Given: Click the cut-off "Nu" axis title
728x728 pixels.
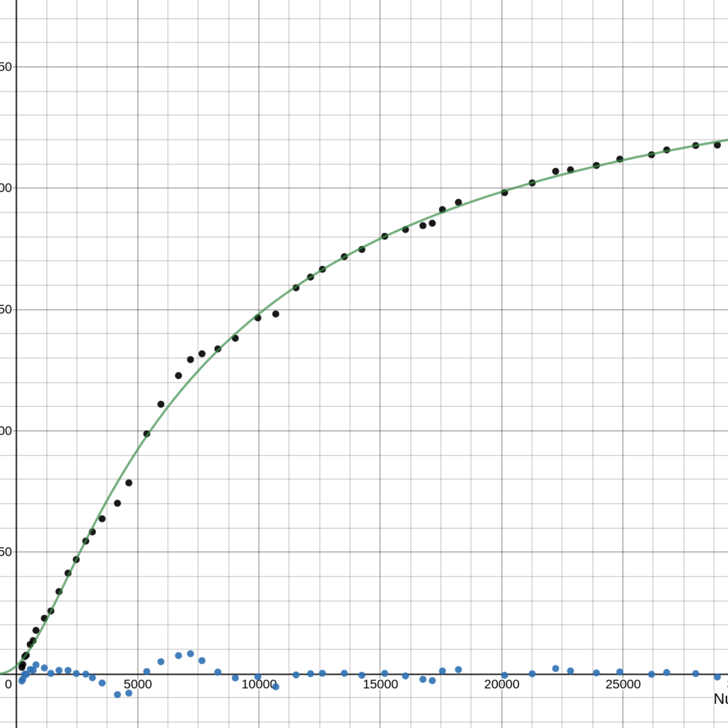Looking at the screenshot, I should 719,700.
